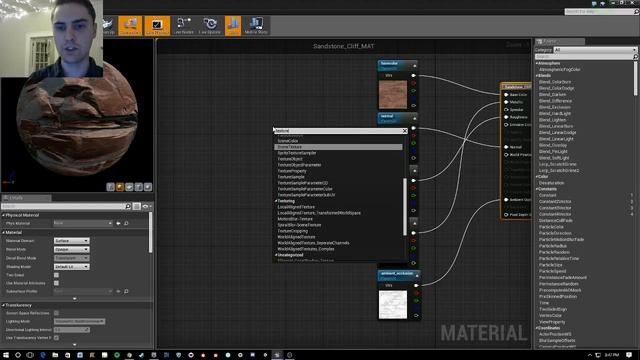The image size is (640, 360).
Task: Switch to the Details tab
Action: pyautogui.click(x=26, y=198)
